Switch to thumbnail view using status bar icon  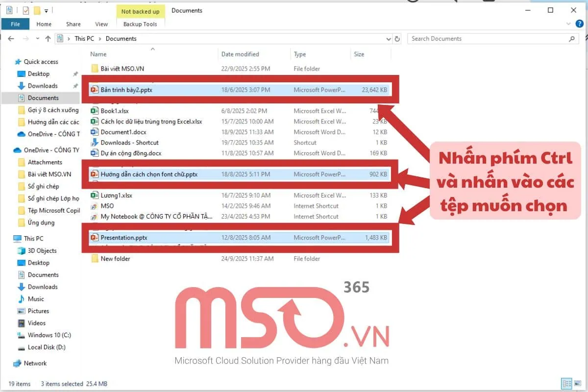578,384
